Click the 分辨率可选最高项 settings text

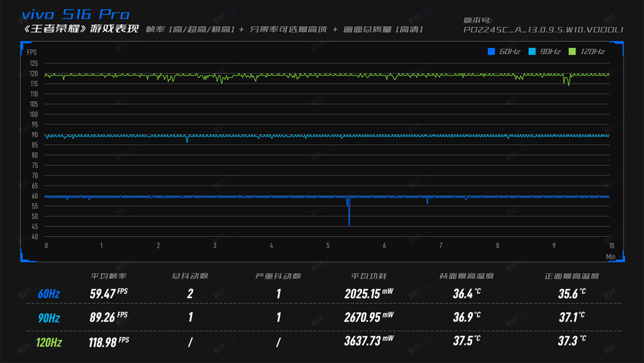tap(289, 30)
